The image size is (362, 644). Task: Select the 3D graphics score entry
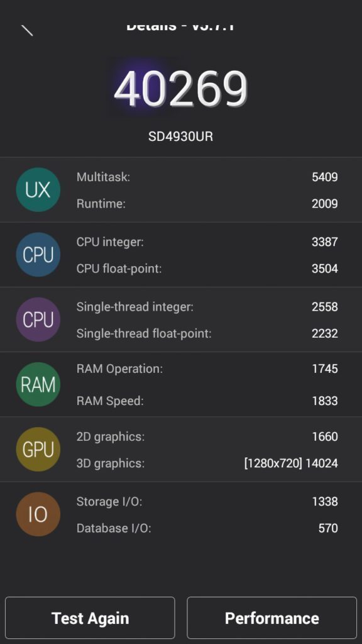pos(291,464)
